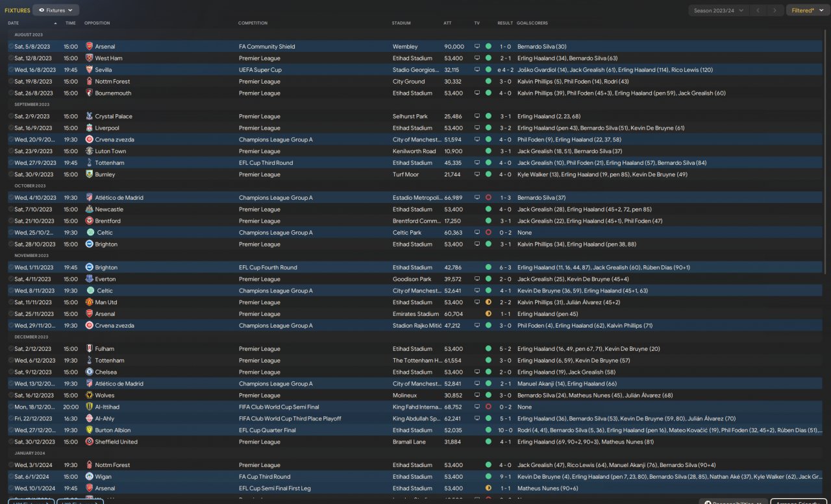
Task: Open the UEFA Super Cup competition
Action: tap(260, 70)
